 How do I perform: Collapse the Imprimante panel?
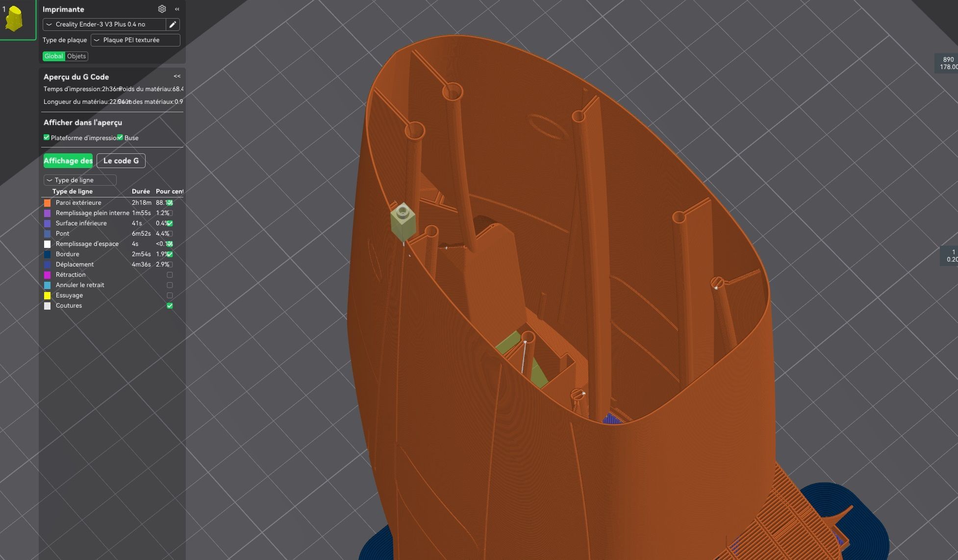(x=177, y=9)
